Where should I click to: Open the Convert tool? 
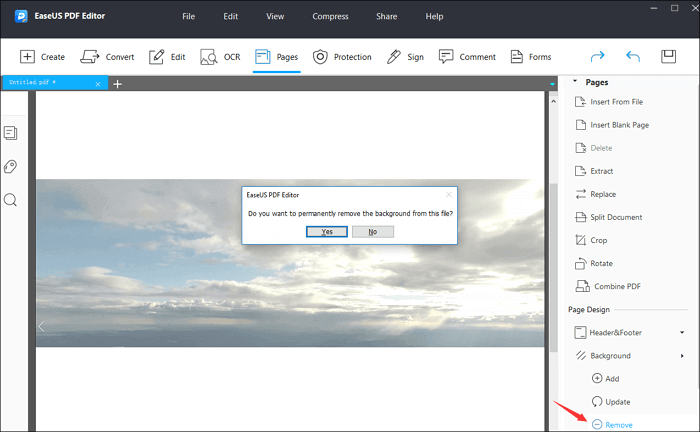click(107, 57)
